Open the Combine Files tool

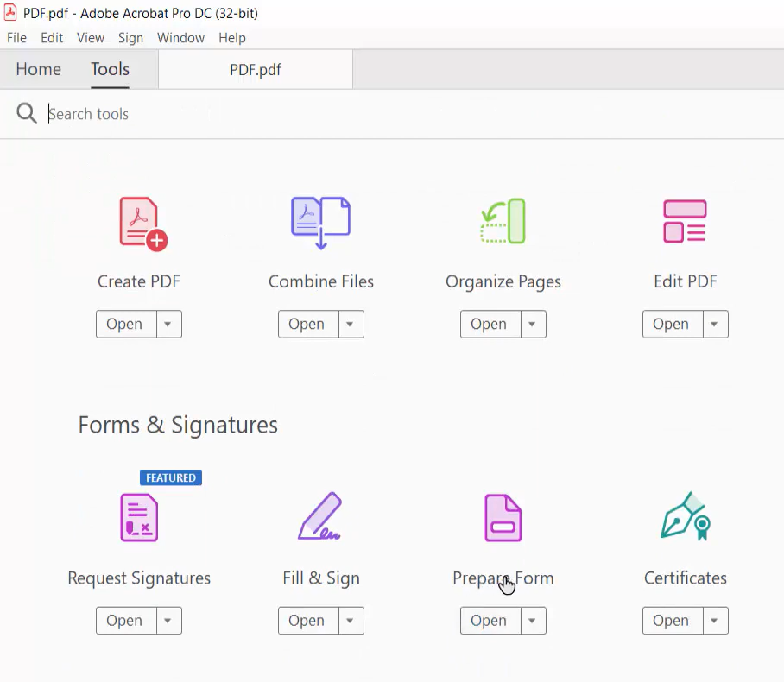pyautogui.click(x=308, y=324)
